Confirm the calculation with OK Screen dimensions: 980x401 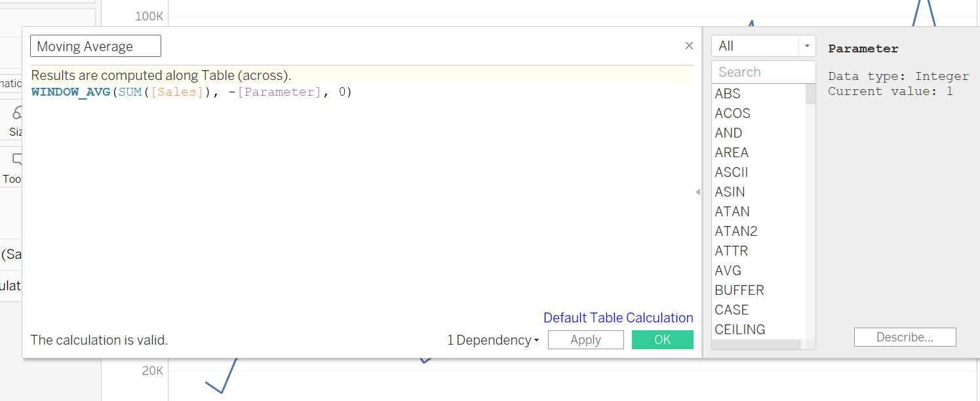point(663,340)
